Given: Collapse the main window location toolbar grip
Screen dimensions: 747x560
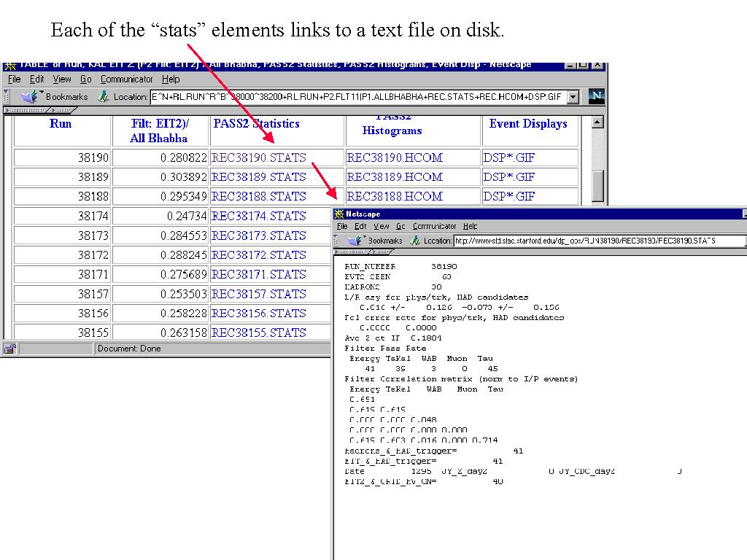Looking at the screenshot, I should point(6,96).
